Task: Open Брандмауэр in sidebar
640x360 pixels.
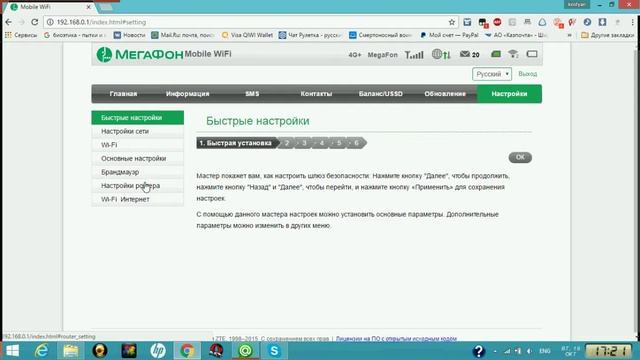Action: point(138,172)
